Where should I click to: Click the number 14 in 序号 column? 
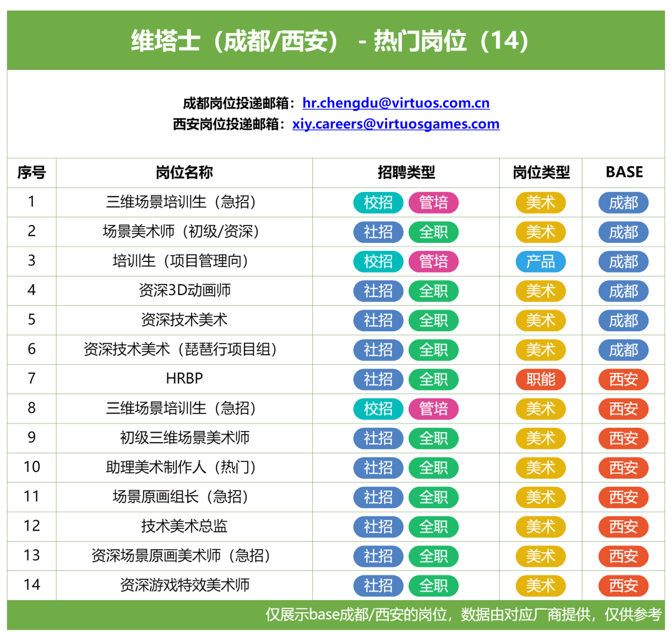32,585
